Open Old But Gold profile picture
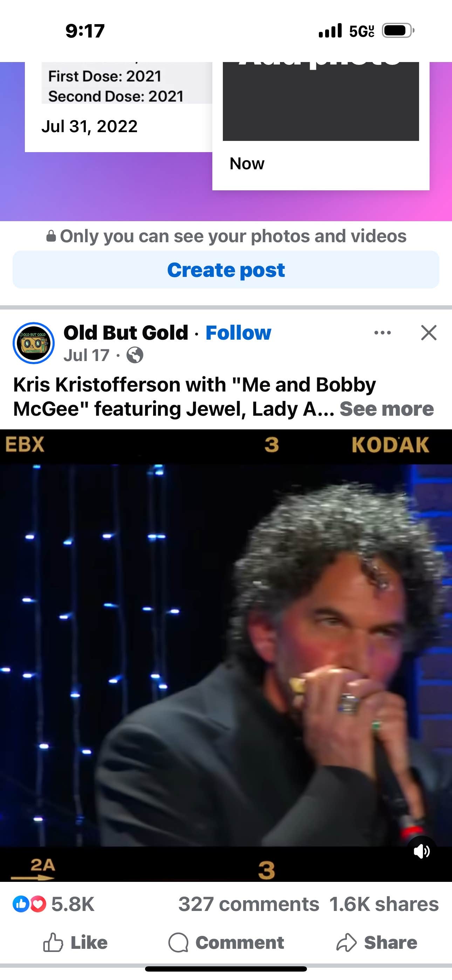This screenshot has height=980, width=452. [34, 343]
